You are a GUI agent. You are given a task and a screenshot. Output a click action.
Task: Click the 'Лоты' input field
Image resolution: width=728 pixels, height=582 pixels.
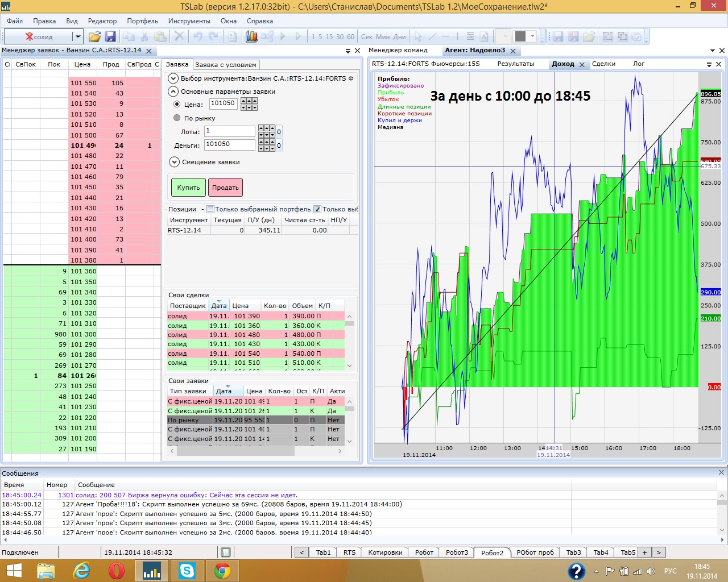click(x=230, y=131)
